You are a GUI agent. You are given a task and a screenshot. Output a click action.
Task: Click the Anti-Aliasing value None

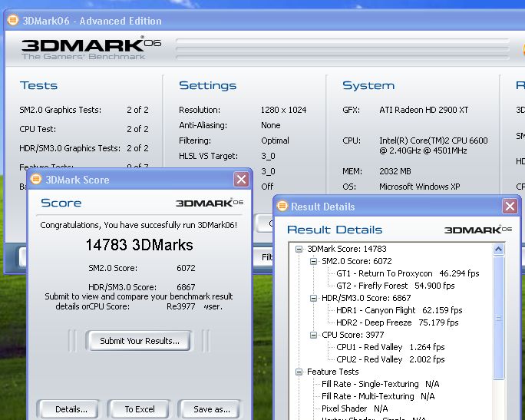[x=271, y=125]
